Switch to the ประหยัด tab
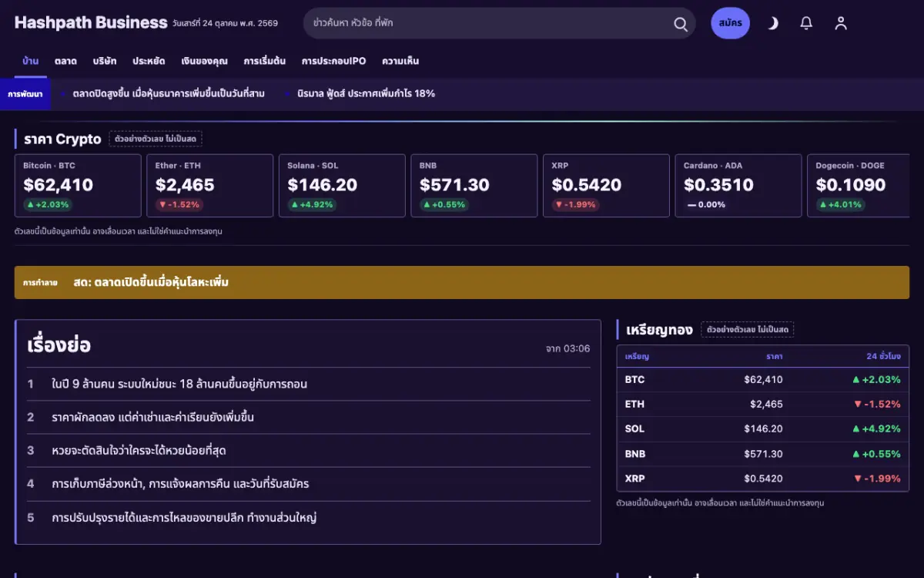 coord(149,61)
